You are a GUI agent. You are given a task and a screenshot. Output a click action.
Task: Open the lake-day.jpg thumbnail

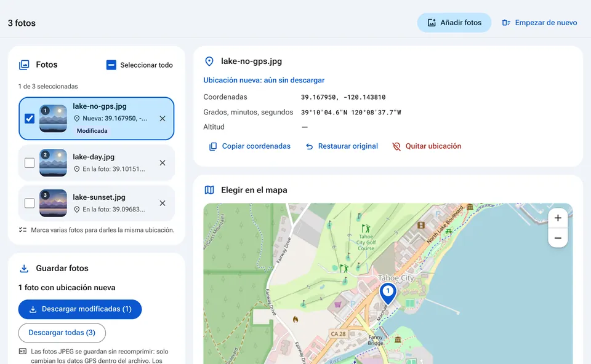53,162
